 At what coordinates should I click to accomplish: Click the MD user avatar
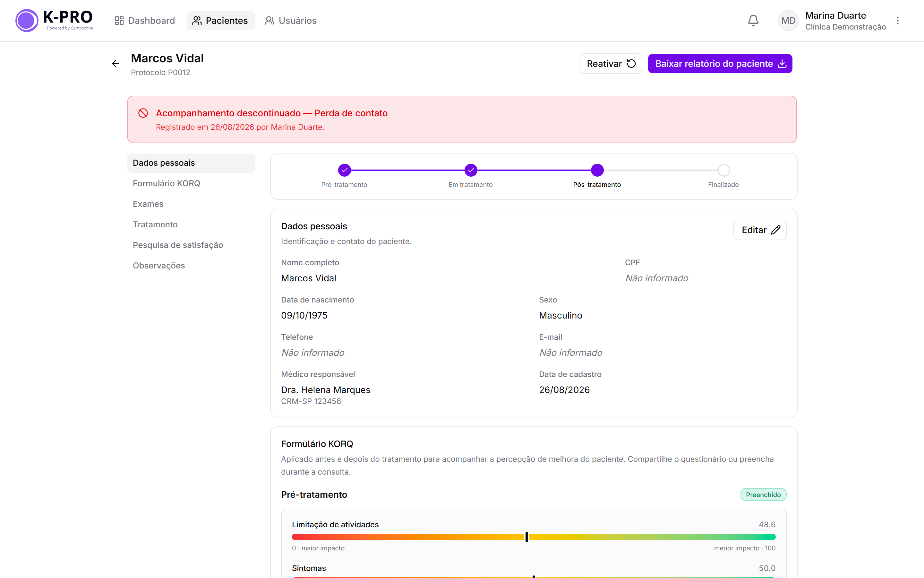[788, 21]
